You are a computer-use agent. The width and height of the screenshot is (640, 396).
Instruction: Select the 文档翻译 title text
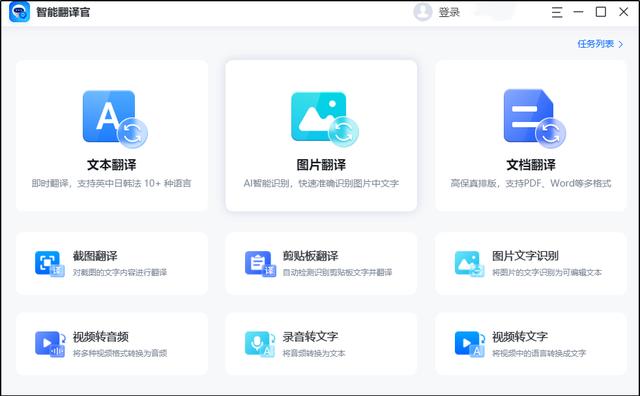coord(531,165)
